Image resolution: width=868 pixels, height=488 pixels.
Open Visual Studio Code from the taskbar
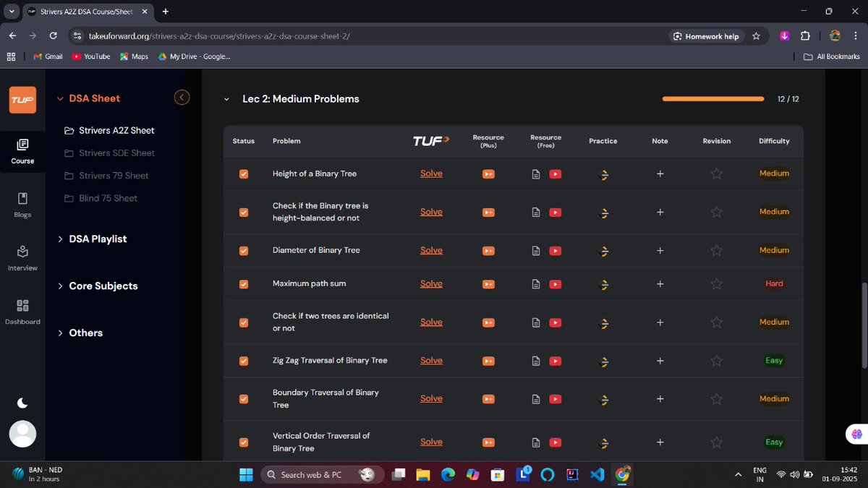click(x=597, y=474)
